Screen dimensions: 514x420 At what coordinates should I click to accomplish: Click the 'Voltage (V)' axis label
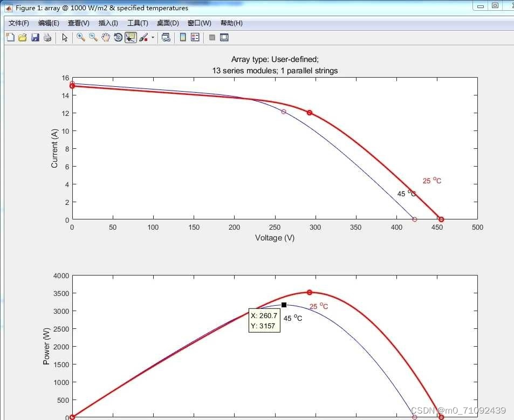(275, 238)
